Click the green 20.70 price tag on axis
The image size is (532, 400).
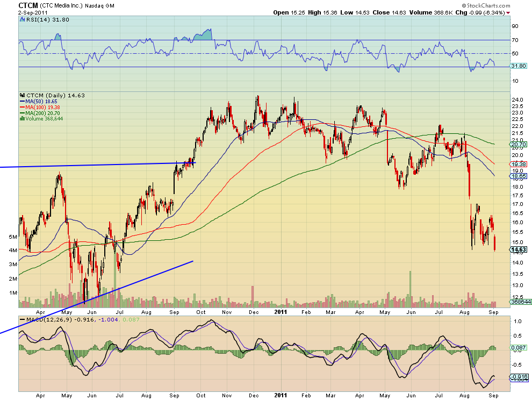519,144
